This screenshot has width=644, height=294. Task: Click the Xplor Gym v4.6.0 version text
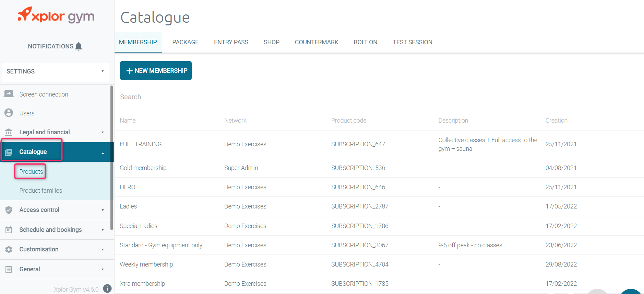click(x=76, y=289)
